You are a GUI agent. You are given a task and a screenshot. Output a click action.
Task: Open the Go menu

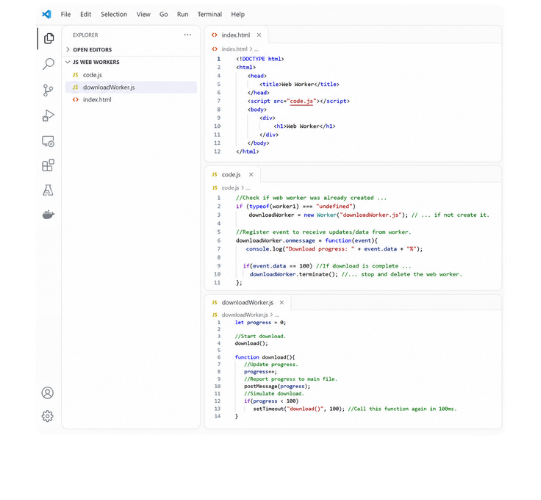point(164,14)
